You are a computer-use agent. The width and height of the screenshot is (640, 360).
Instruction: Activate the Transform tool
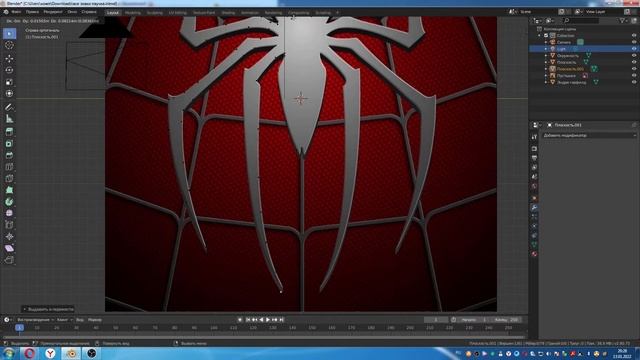pos(9,93)
